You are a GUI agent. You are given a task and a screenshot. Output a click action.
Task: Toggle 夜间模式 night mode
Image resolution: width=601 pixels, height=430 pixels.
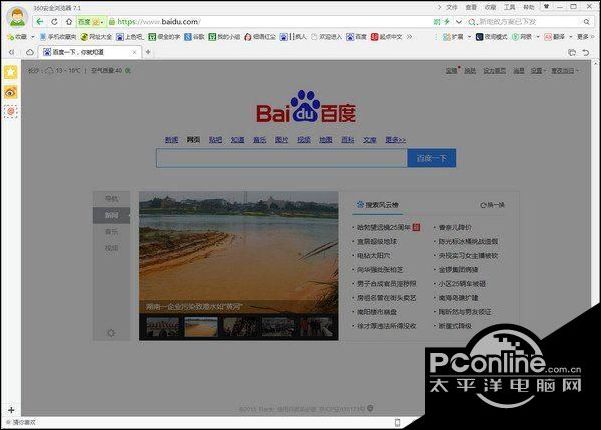pos(491,37)
